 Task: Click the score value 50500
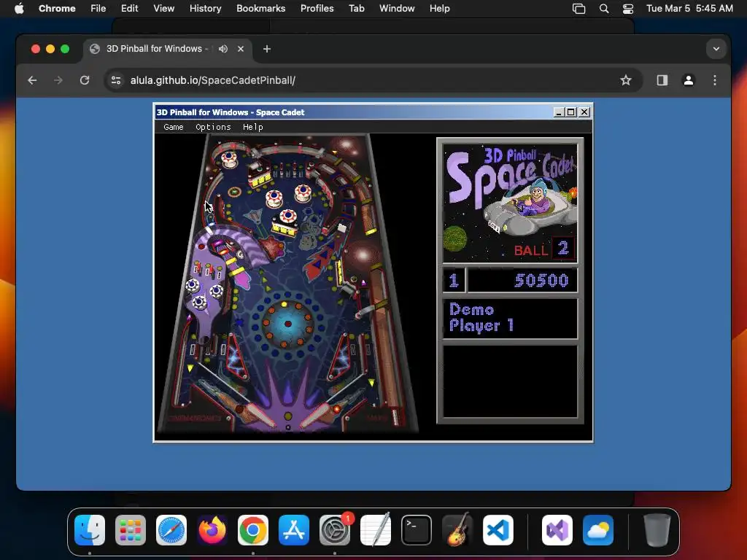pos(542,281)
